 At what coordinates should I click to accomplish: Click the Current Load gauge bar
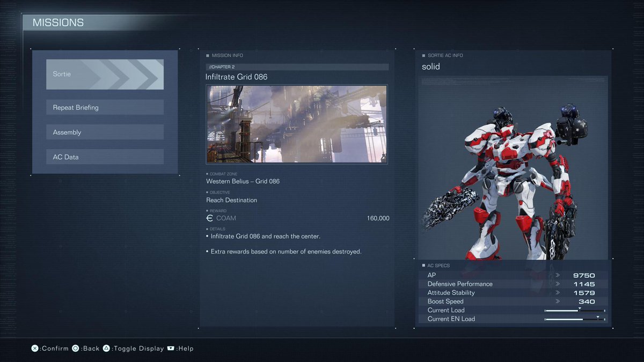[575, 310]
